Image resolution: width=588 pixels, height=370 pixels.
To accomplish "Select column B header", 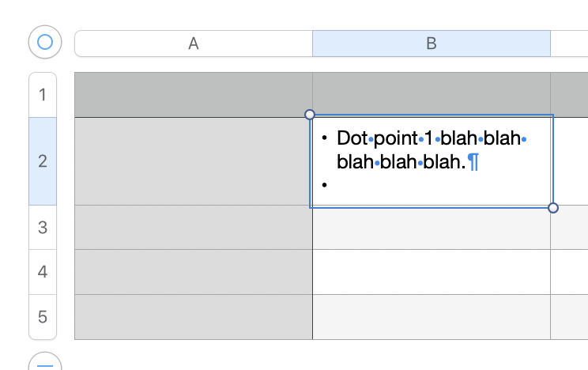I will coord(432,43).
